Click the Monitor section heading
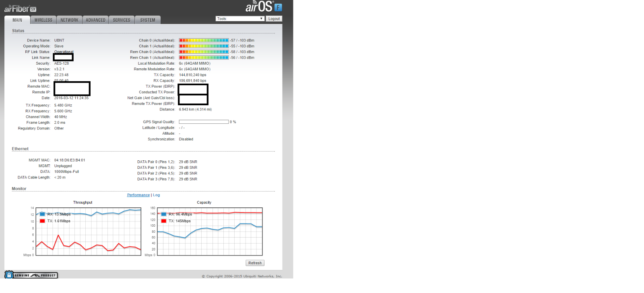Viewport: 644px width, 293px height. coord(19,189)
